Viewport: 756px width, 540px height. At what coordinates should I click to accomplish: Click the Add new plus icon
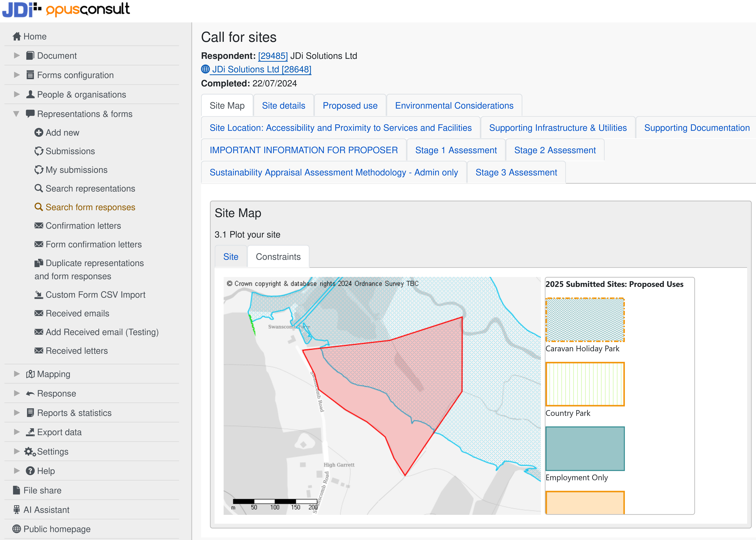38,133
